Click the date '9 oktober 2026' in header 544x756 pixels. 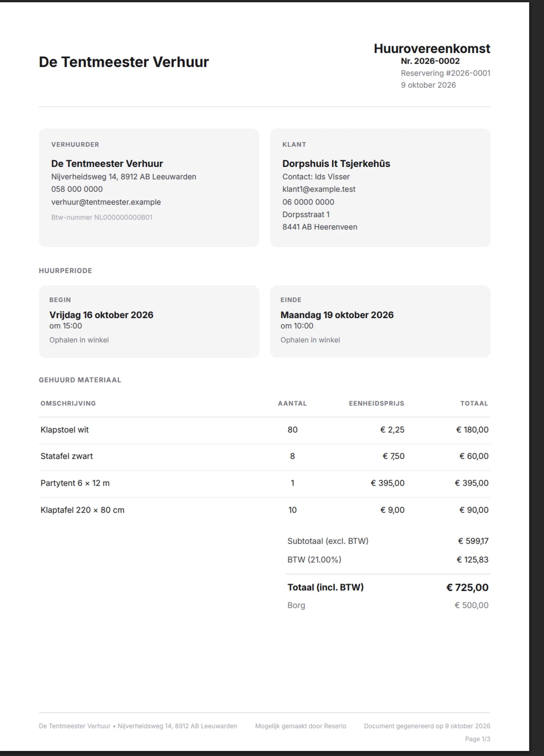click(x=428, y=85)
